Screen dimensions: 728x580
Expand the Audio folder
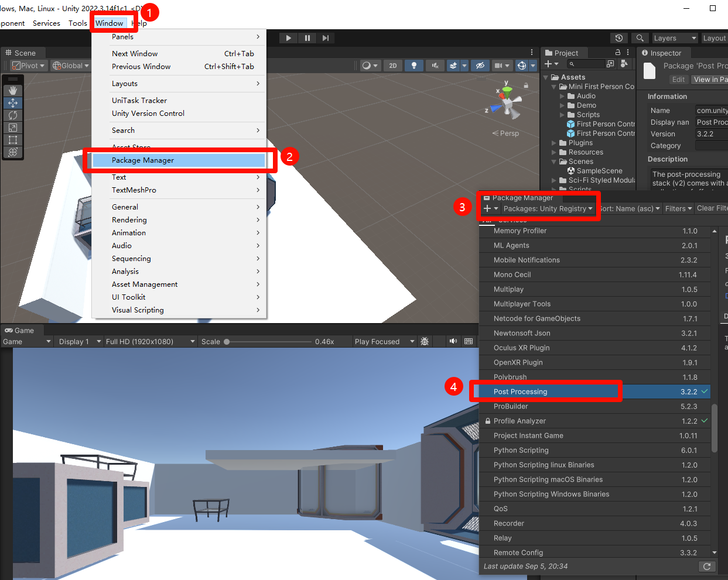(562, 96)
